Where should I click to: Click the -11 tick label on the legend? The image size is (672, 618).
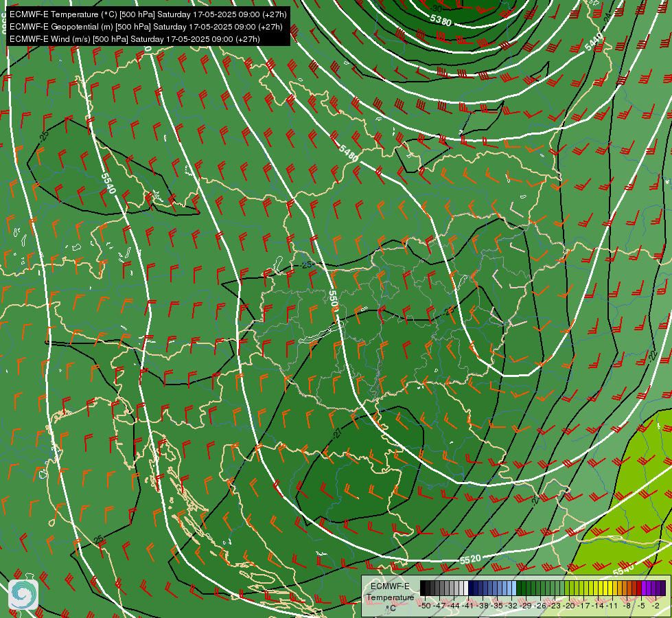click(x=612, y=606)
